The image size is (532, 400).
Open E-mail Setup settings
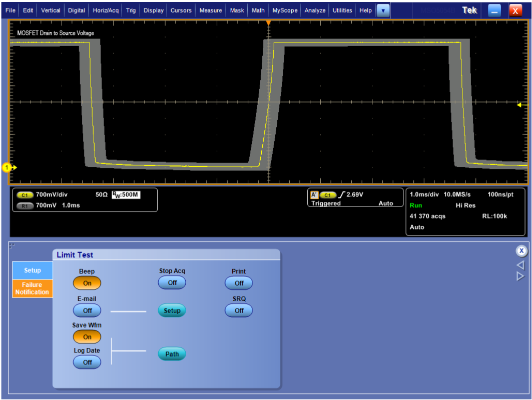click(172, 310)
